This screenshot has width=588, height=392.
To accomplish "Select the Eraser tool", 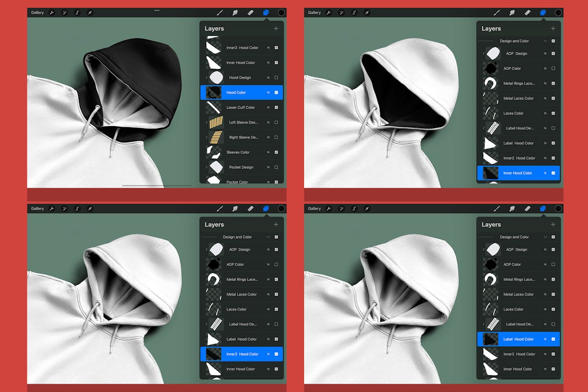I will [250, 13].
